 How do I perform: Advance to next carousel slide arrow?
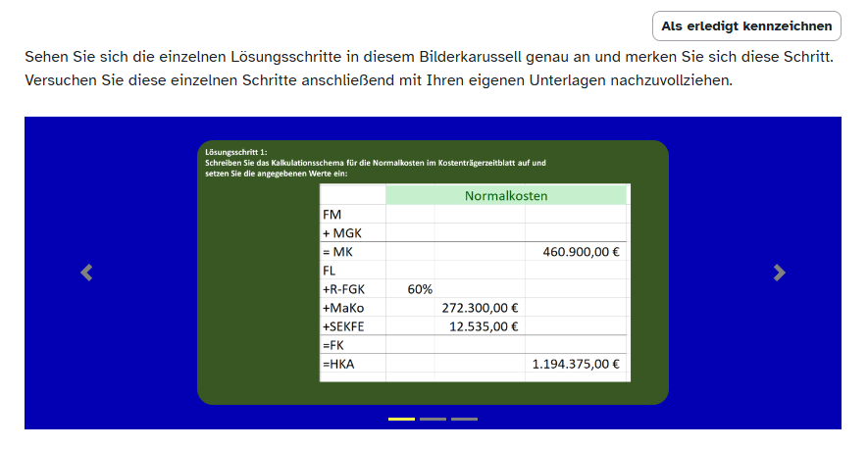779,273
